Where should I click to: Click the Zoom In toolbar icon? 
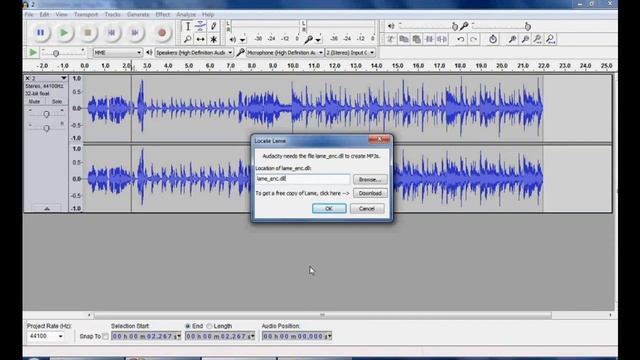512,39
